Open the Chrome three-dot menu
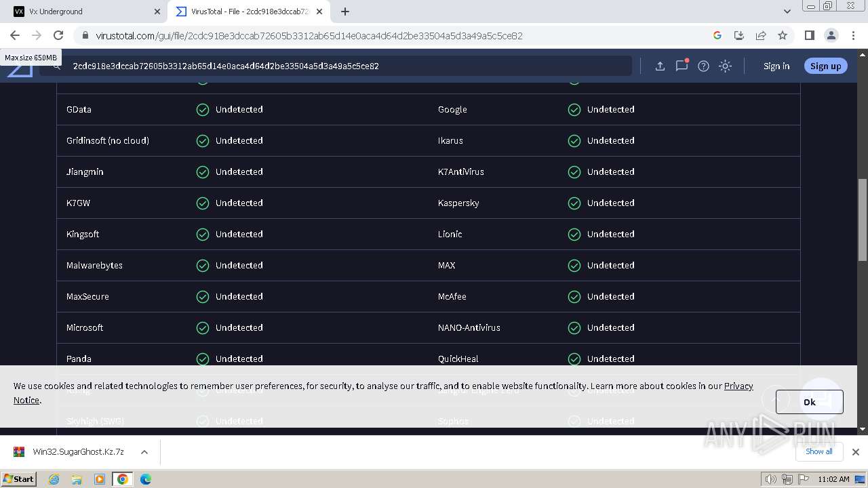The height and width of the screenshot is (488, 868). pyautogui.click(x=852, y=35)
